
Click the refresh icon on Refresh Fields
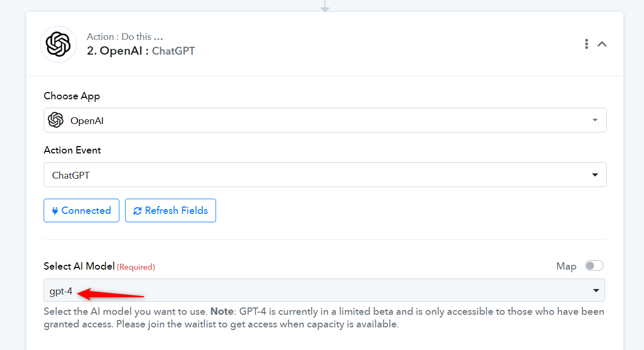(137, 211)
